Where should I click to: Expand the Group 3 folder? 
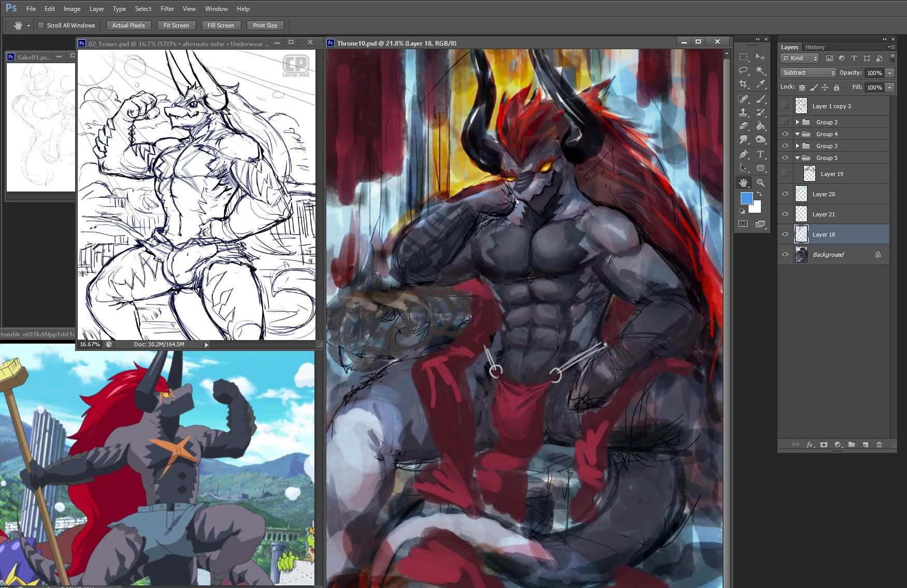[x=798, y=146]
